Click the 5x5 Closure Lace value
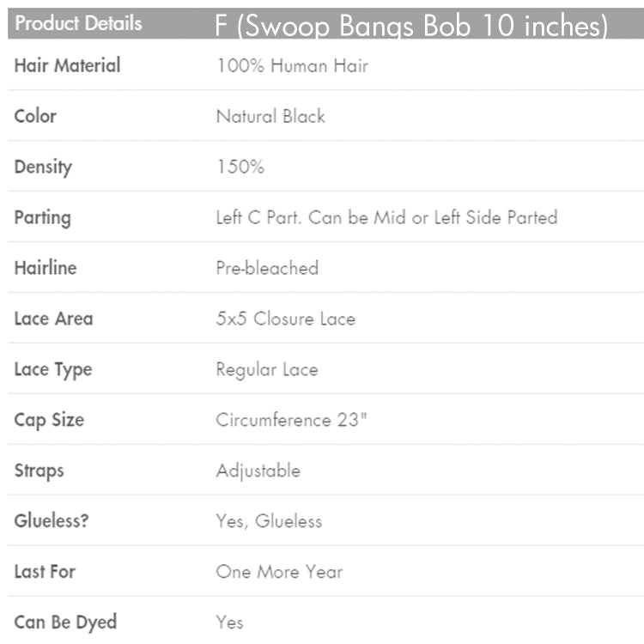Image resolution: width=644 pixels, height=644 pixels. pyautogui.click(x=285, y=319)
